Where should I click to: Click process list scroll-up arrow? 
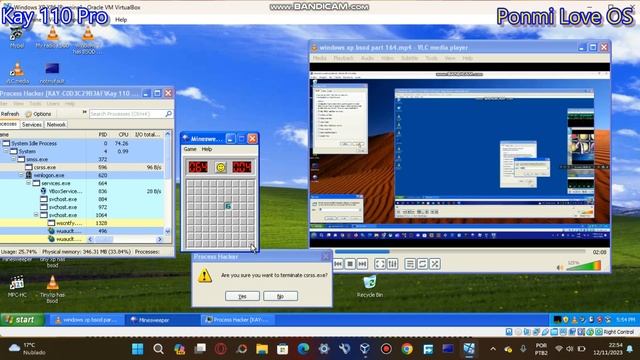pyautogui.click(x=168, y=134)
